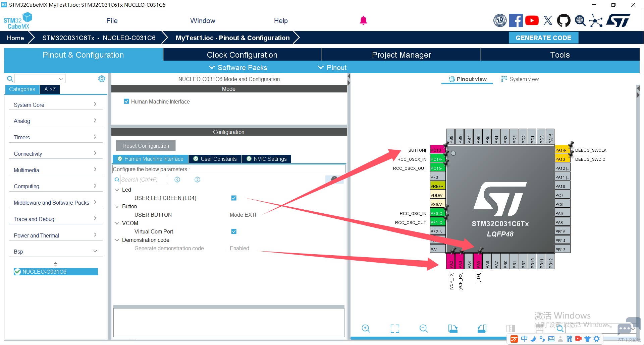Open the GitHub icon
The image size is (644, 345).
(x=563, y=20)
